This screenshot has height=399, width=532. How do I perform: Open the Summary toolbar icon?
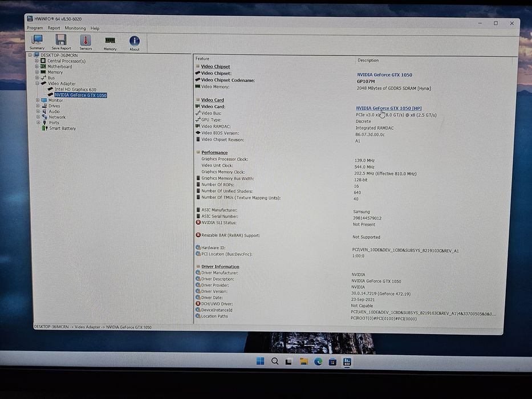(37, 42)
